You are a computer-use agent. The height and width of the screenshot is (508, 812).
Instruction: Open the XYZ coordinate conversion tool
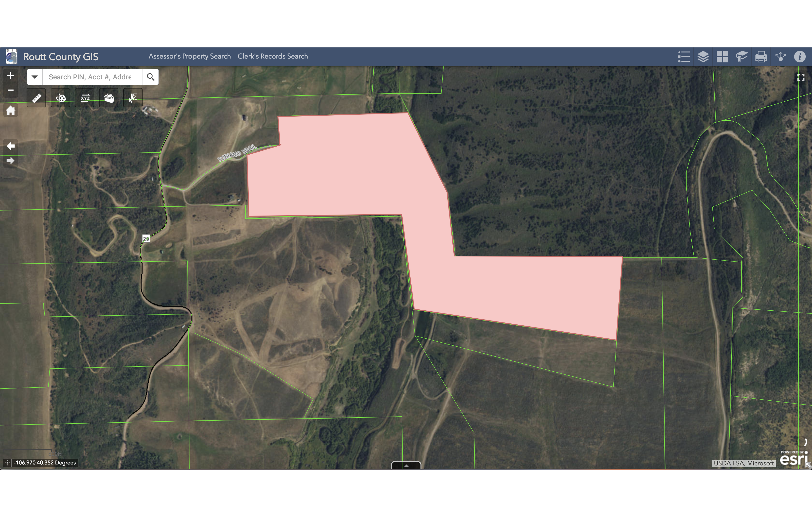tap(85, 98)
